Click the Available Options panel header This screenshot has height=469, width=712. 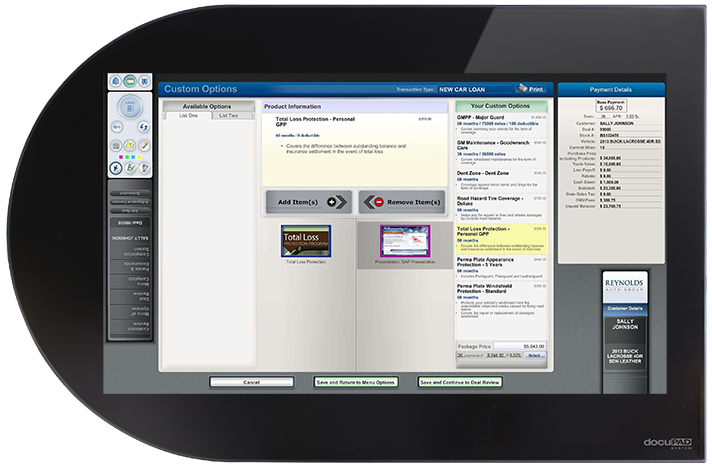pyautogui.click(x=207, y=106)
